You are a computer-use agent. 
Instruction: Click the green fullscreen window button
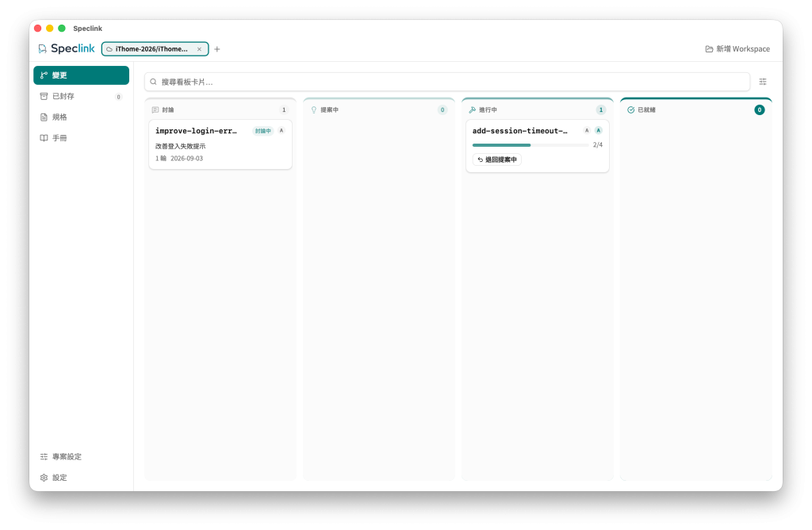coord(62,28)
